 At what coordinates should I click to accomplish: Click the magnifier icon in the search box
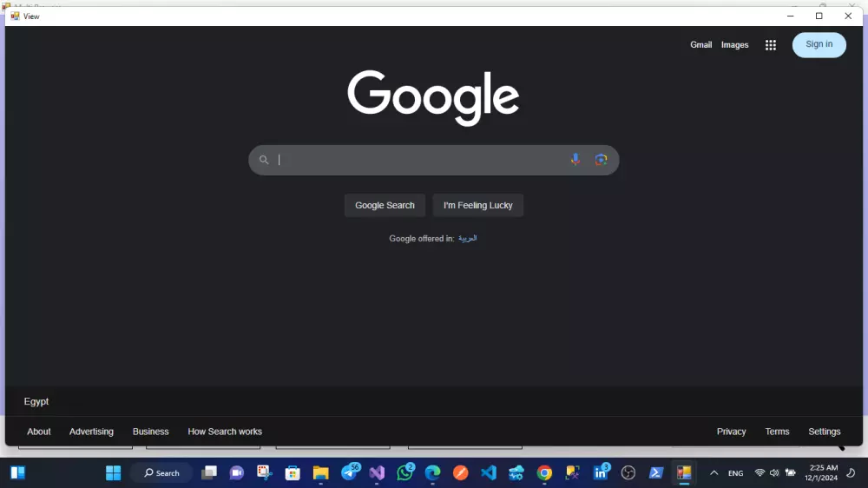point(264,160)
